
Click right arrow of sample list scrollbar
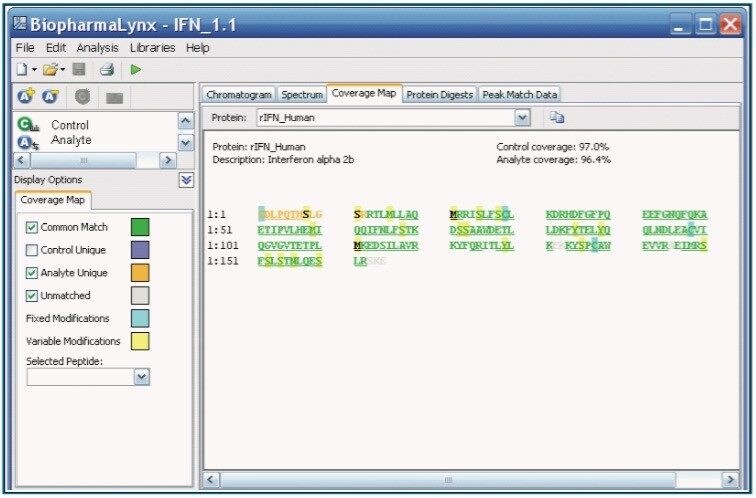pos(168,160)
